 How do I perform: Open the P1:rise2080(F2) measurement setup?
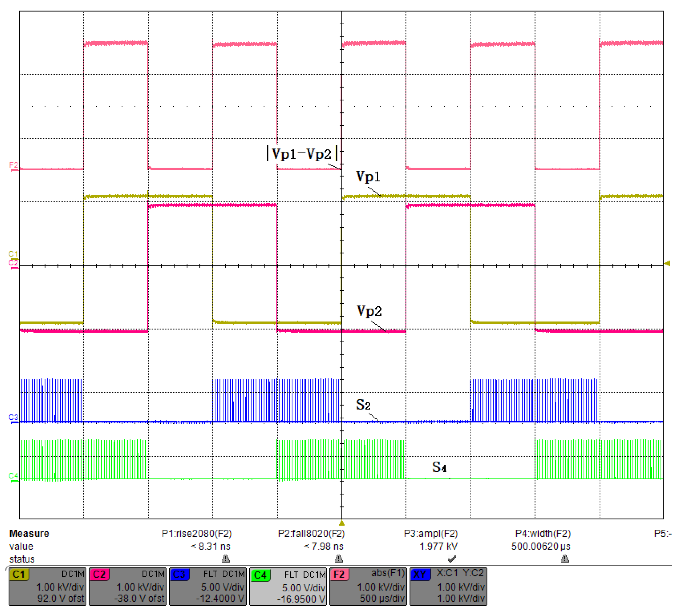tap(197, 533)
